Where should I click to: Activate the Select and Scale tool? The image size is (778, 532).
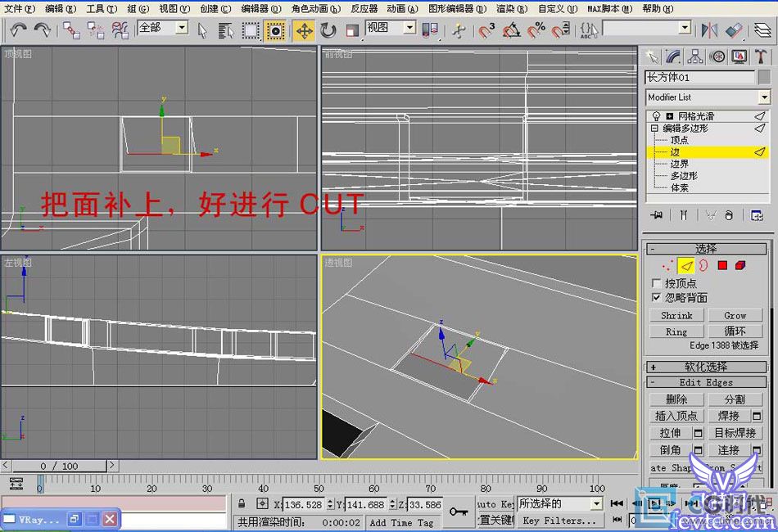click(352, 31)
